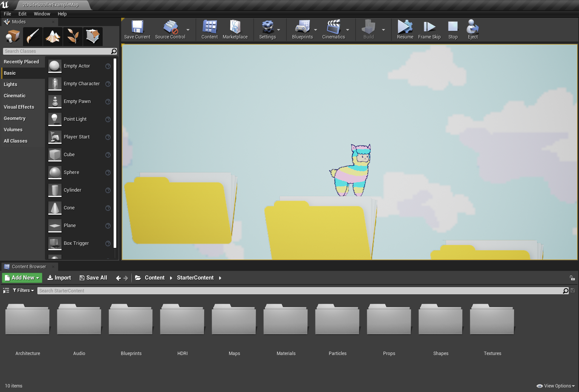
Task: Click the Frame Skip button
Action: click(429, 30)
